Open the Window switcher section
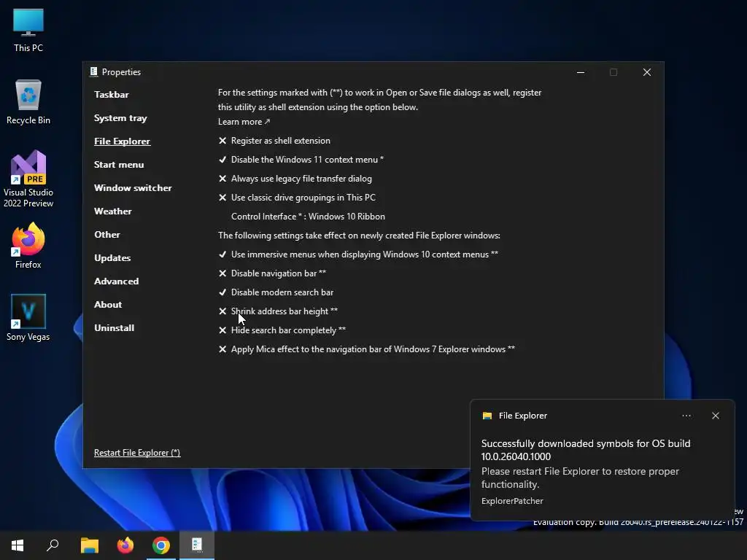The width and height of the screenshot is (747, 560). [133, 188]
